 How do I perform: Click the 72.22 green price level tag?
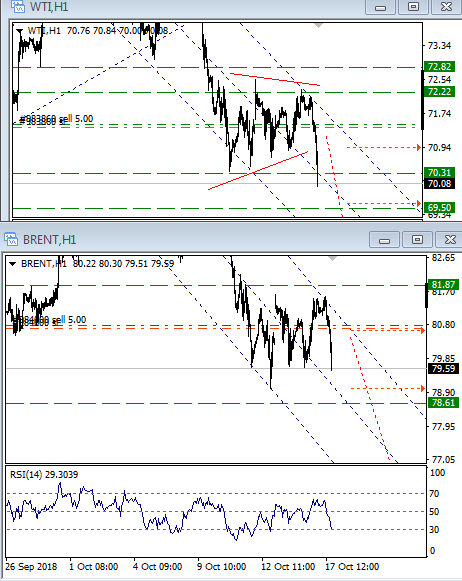[x=439, y=92]
